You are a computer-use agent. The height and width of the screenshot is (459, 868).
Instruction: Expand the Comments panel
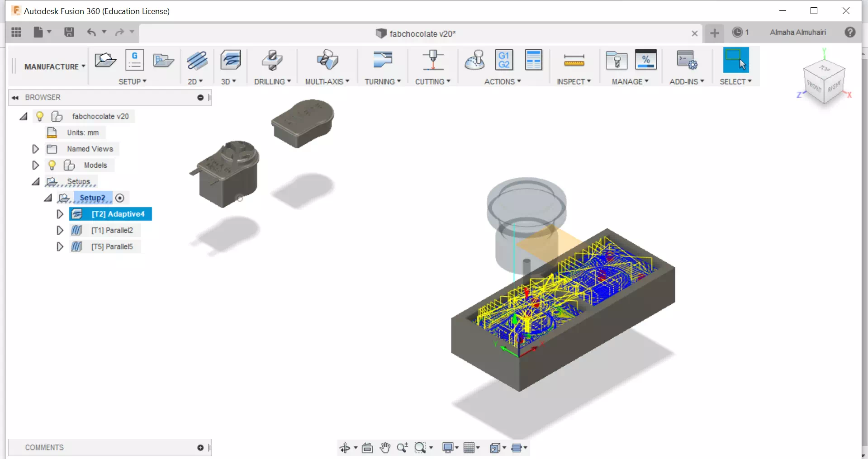click(x=200, y=448)
